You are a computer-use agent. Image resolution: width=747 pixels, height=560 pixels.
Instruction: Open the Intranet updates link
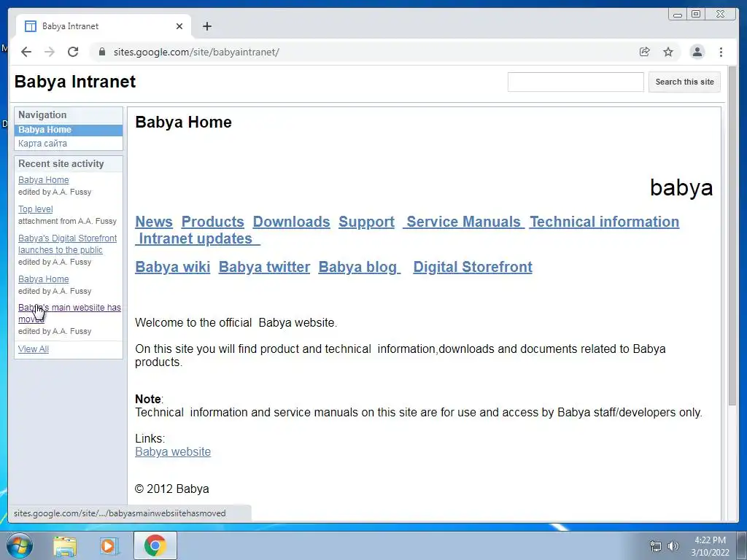point(197,238)
